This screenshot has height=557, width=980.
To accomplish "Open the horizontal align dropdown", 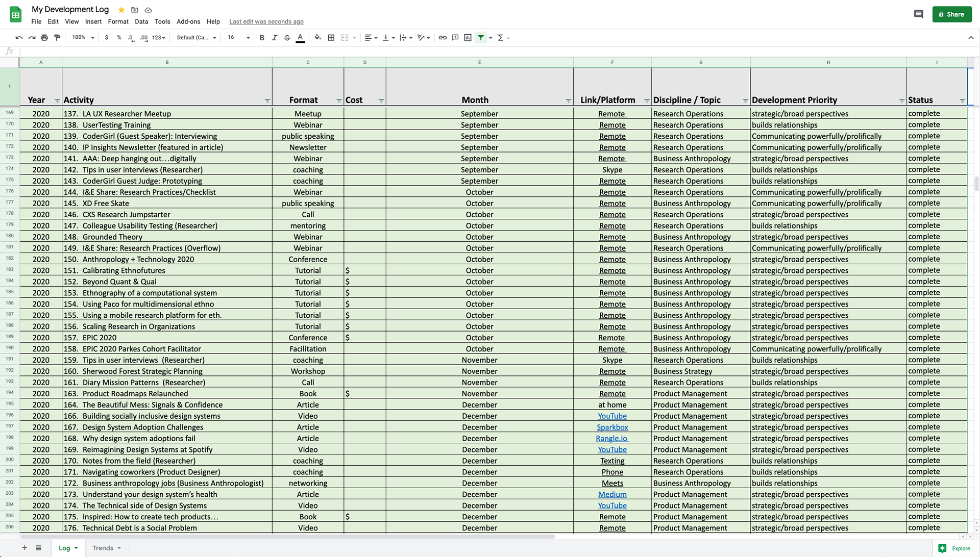I will pyautogui.click(x=371, y=38).
